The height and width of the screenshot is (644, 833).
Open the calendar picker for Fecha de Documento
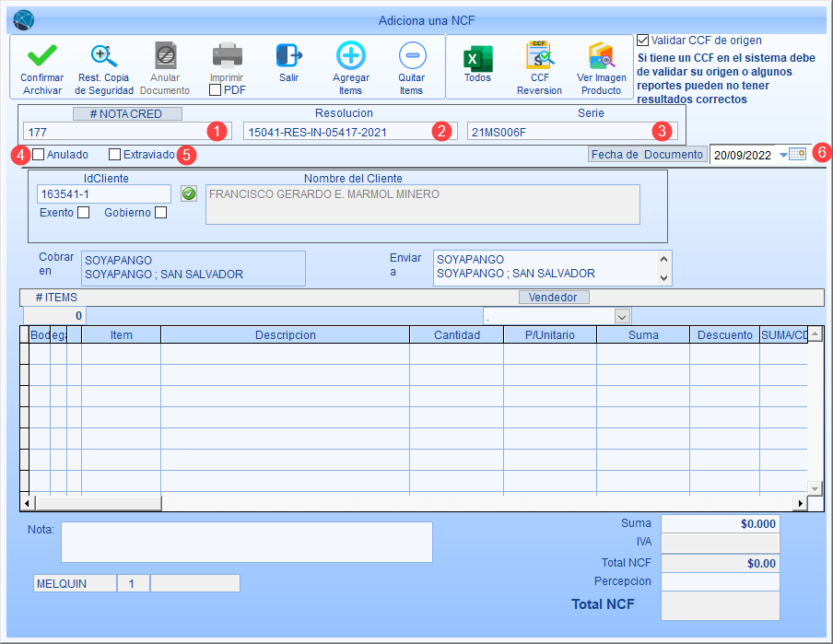tap(797, 154)
